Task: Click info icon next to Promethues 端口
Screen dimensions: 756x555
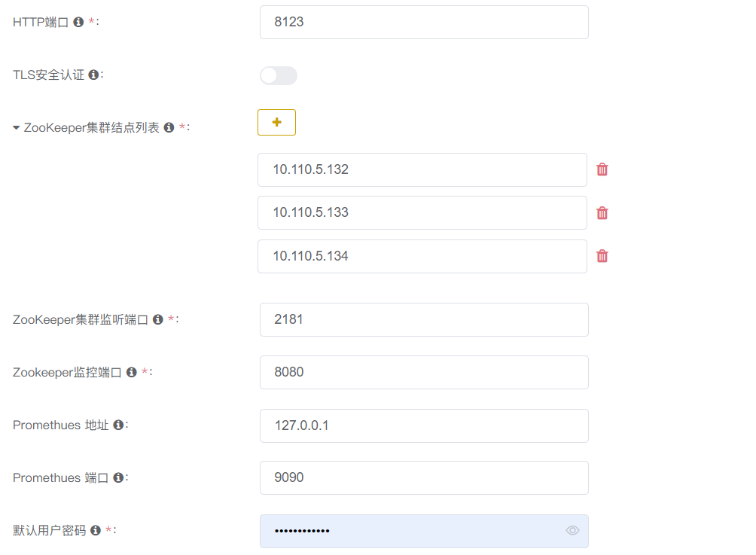Action: click(118, 477)
